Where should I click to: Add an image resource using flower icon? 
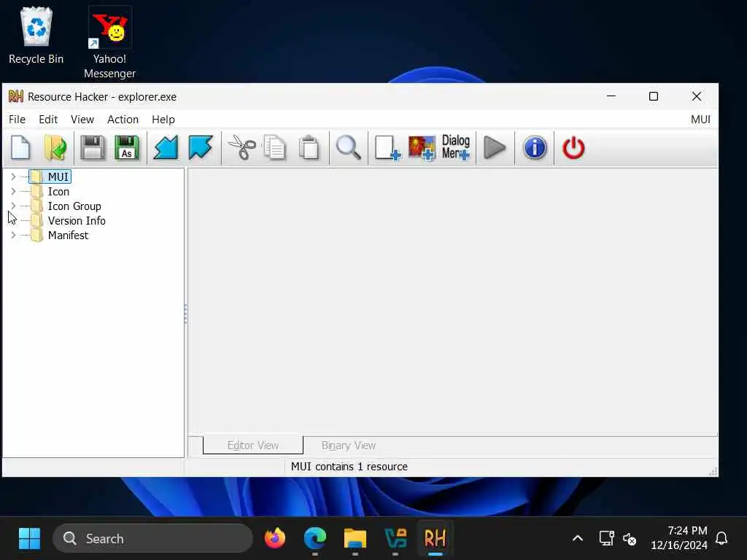coord(422,147)
